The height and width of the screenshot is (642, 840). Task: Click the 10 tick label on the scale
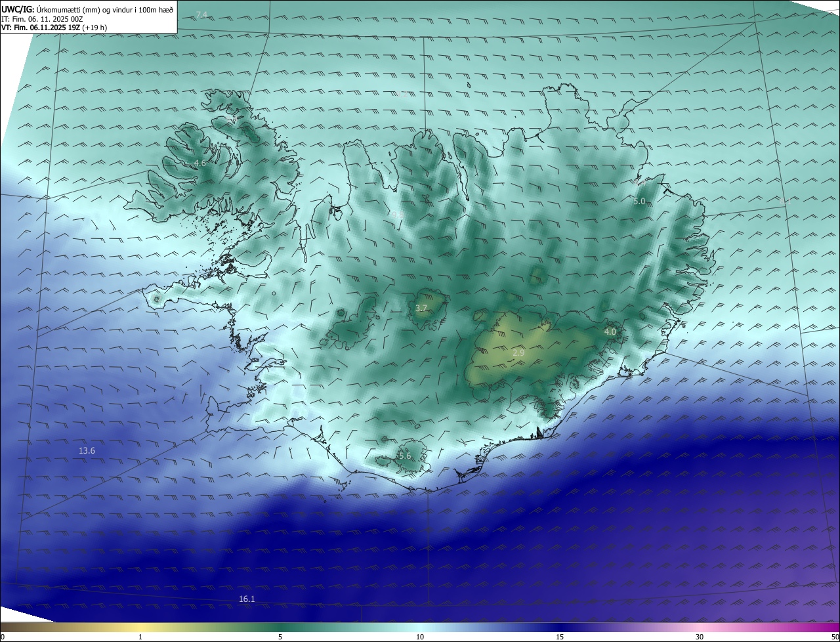420,637
